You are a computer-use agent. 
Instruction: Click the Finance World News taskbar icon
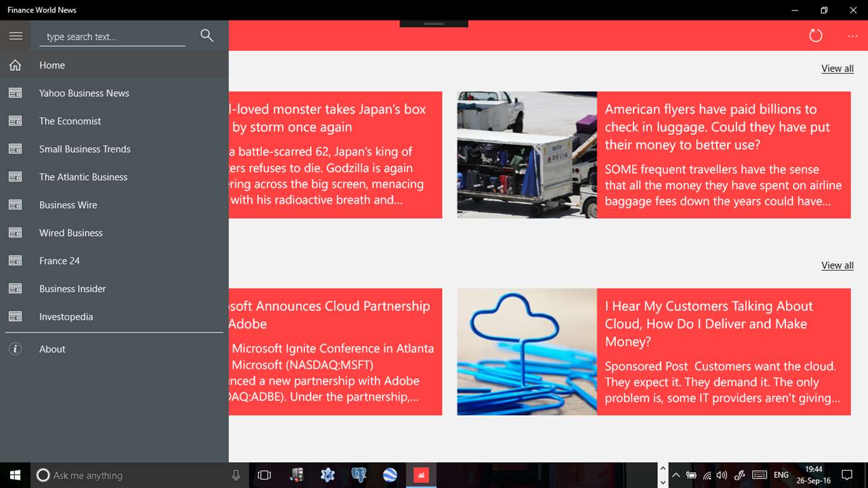click(x=421, y=475)
